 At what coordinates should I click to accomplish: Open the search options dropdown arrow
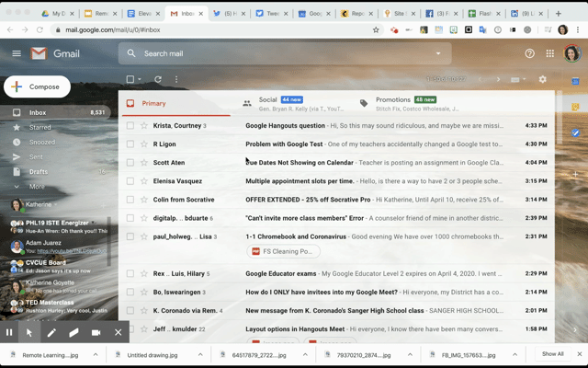(x=438, y=53)
